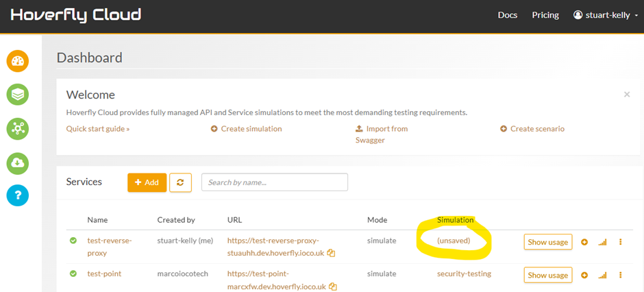Viewport: 644px width, 292px height.
Task: Click the plus icon in test-reverse-proxy row
Action: click(x=584, y=242)
